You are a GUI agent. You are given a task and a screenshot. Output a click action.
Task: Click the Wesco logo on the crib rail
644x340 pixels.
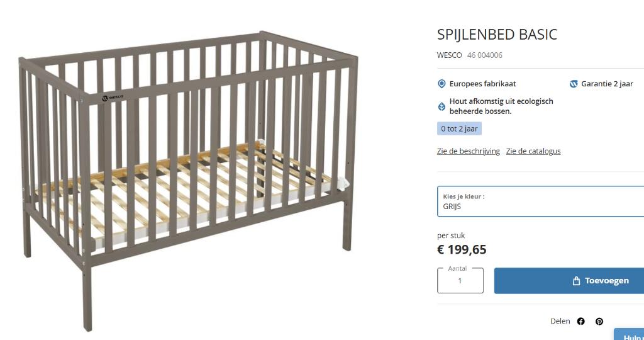(x=113, y=98)
